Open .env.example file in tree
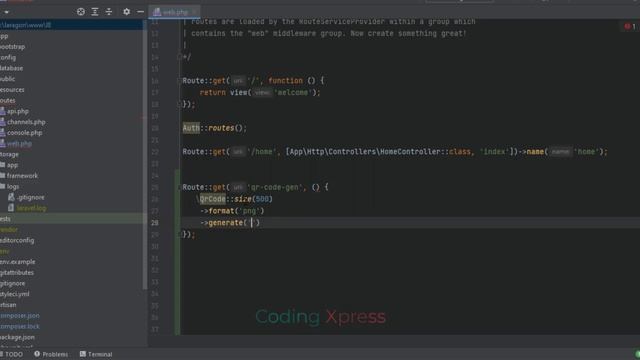This screenshot has height=360, width=640. pyautogui.click(x=18, y=262)
